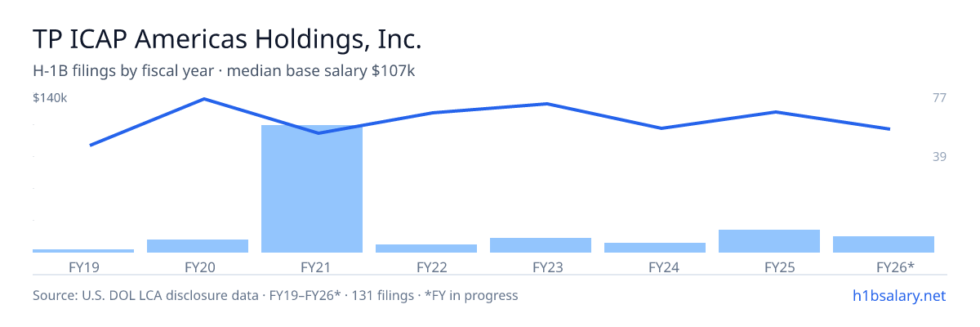Click the FY24 filings bar
The image size is (980, 327).
tap(655, 248)
